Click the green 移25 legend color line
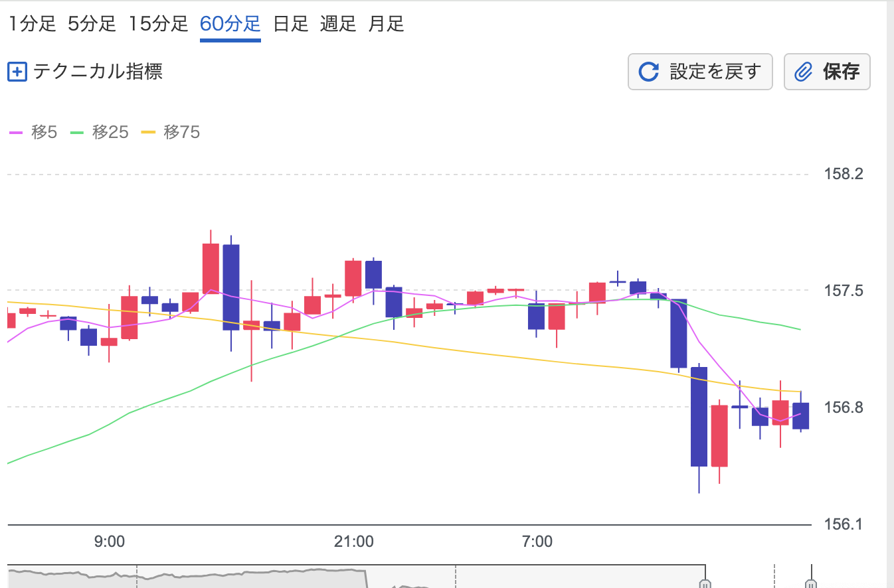Screen dimensions: 894x588 click(x=76, y=133)
